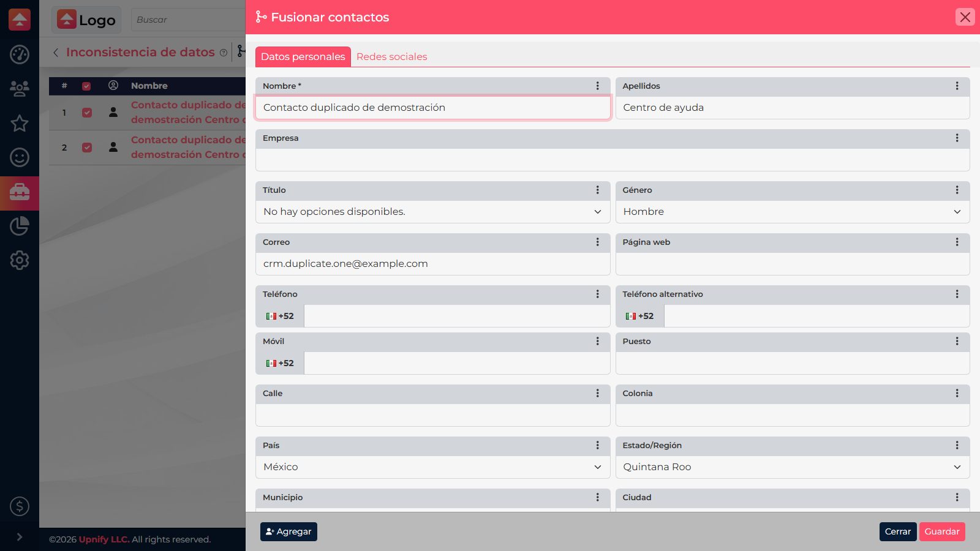
Task: Open options menu for Teléfono alternativo field
Action: [957, 294]
